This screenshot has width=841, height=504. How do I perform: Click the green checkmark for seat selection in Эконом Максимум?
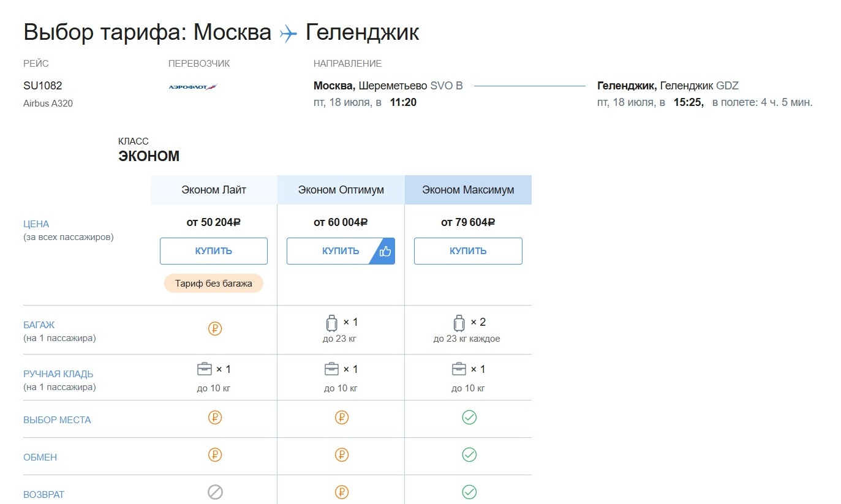469,418
